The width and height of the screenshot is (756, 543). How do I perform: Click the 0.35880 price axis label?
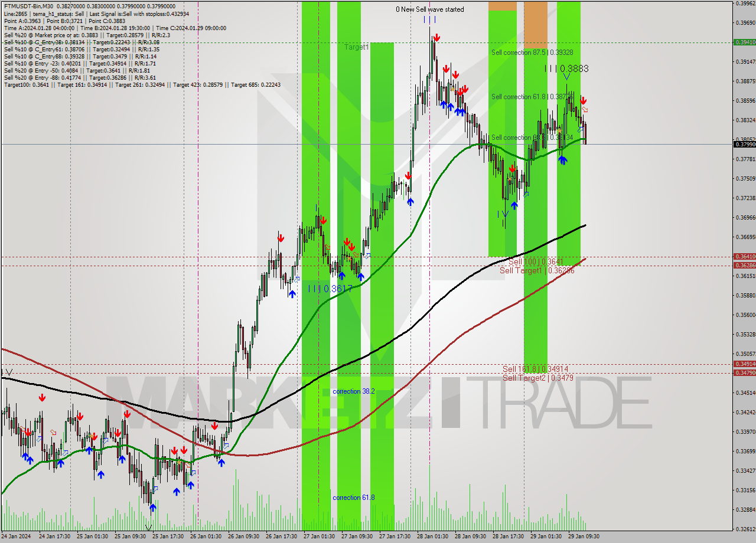(x=745, y=296)
